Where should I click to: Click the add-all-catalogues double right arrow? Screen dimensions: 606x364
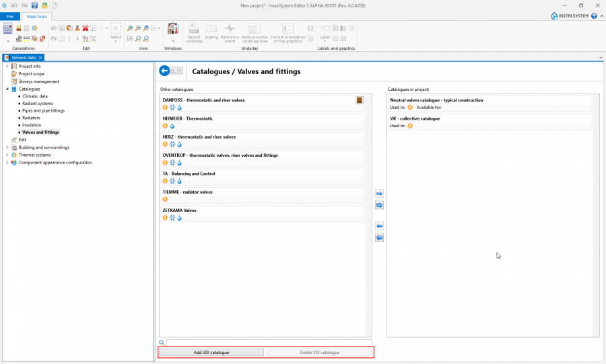coord(379,205)
